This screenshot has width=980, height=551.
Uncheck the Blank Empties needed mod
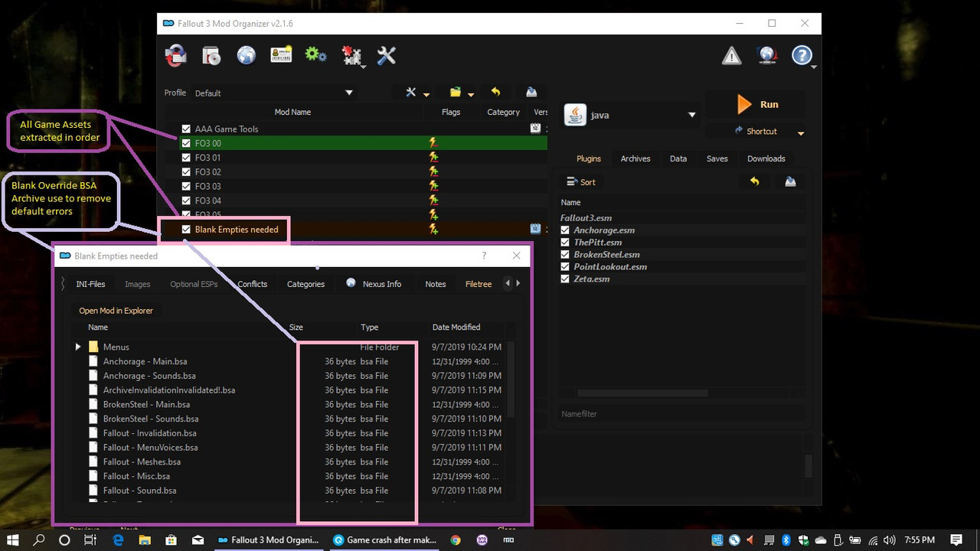(x=186, y=229)
